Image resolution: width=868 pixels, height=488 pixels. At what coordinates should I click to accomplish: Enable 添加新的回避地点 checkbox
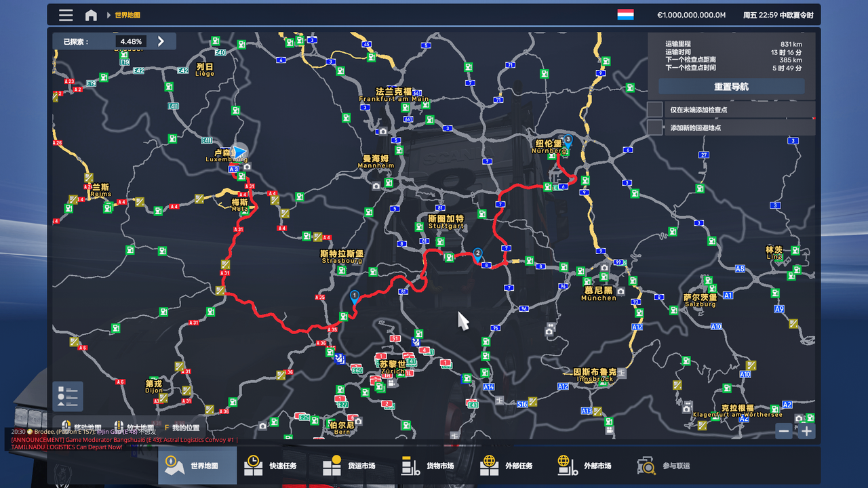pyautogui.click(x=654, y=127)
